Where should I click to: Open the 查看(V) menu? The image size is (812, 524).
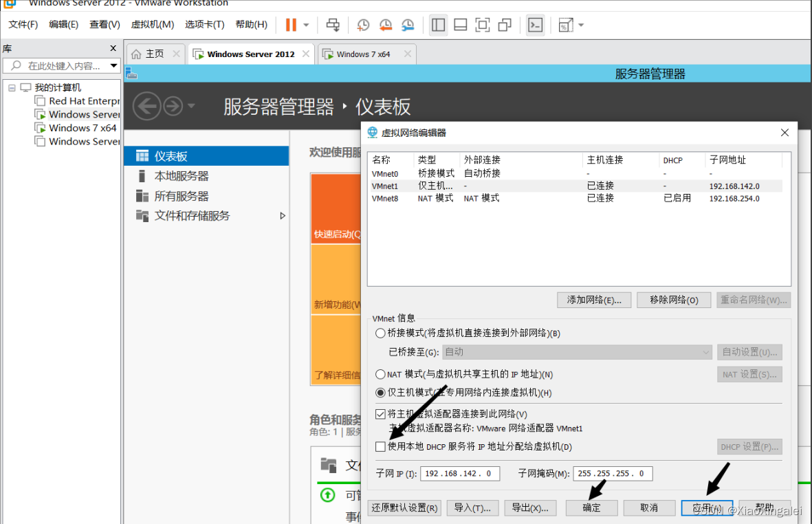point(105,24)
